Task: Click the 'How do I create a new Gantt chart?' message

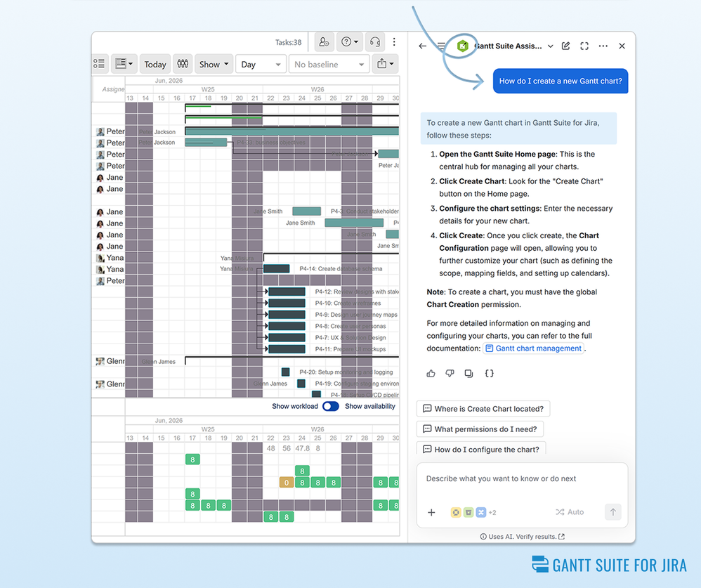Action: tap(561, 81)
